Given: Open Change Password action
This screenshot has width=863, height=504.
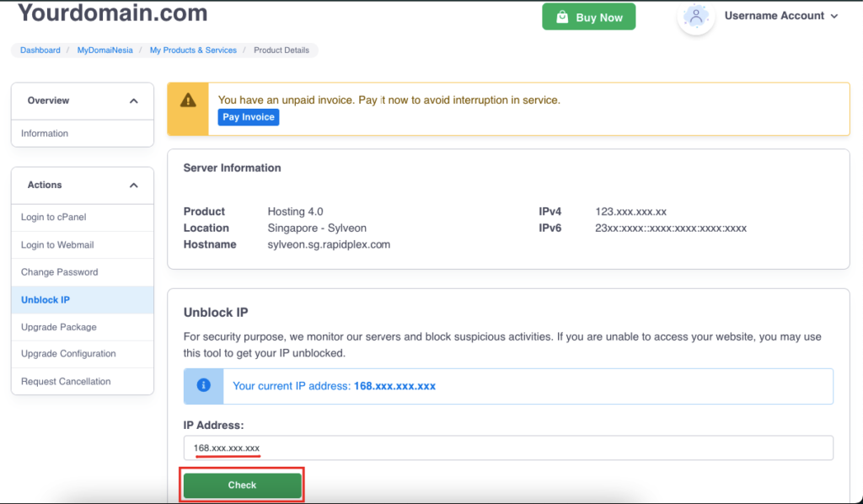Looking at the screenshot, I should coord(83,272).
